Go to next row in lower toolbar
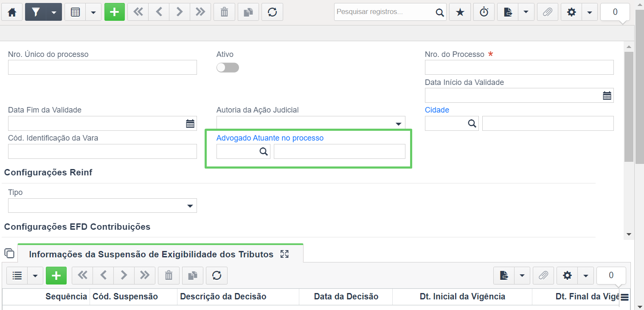The height and width of the screenshot is (310, 644). (124, 276)
